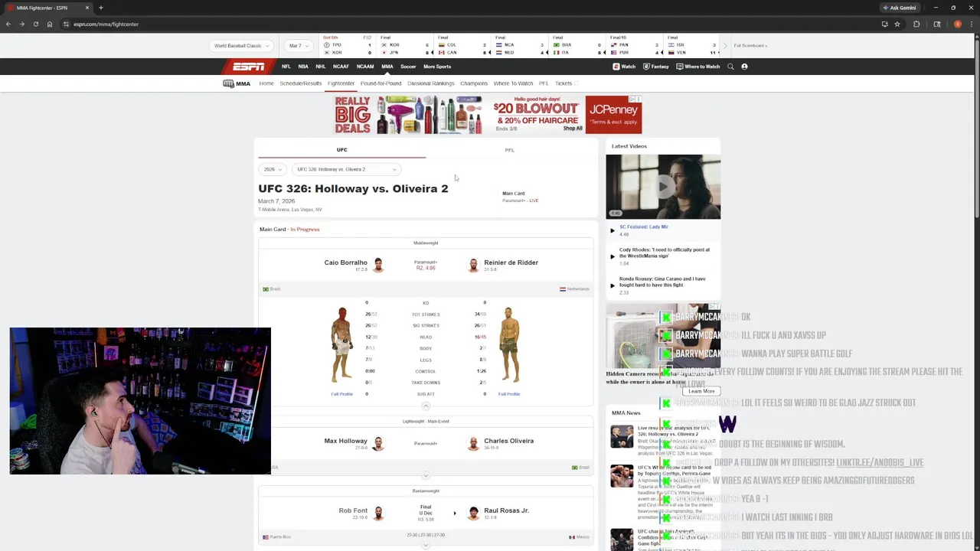Open Reinier de Ridder's Full Profile link
The width and height of the screenshot is (980, 551).
tap(509, 394)
